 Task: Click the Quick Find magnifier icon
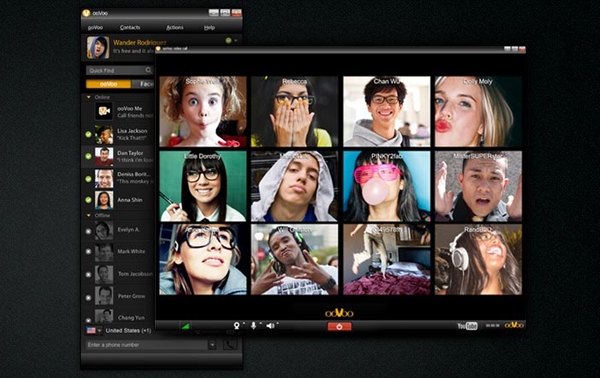point(148,70)
